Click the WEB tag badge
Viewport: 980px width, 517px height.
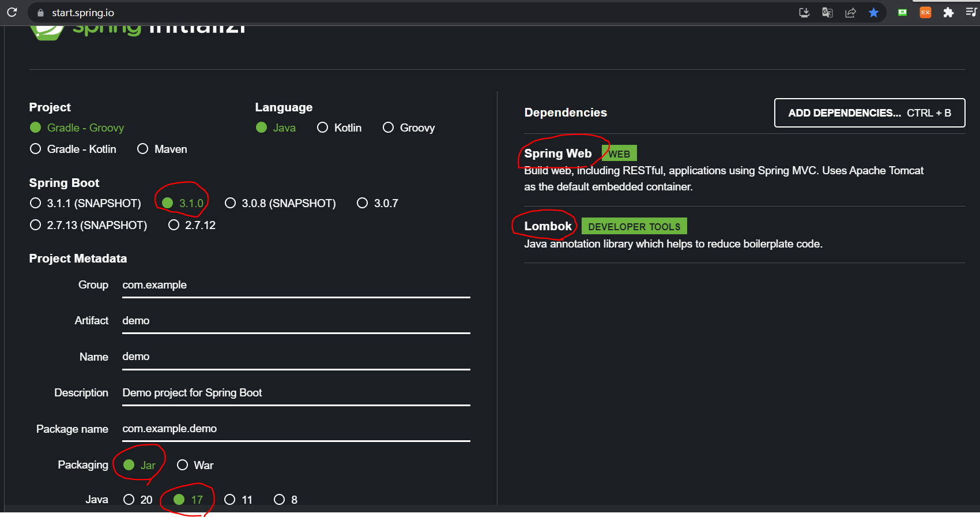(x=619, y=153)
